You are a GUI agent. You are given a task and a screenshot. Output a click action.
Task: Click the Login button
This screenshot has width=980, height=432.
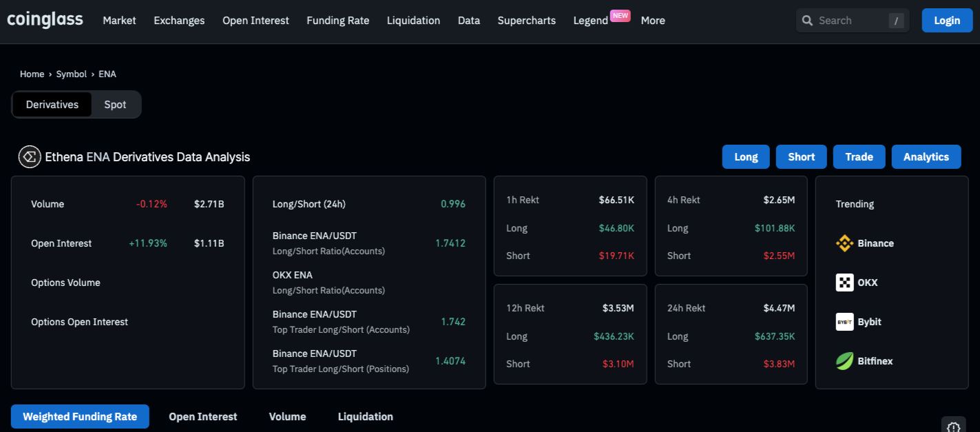pyautogui.click(x=947, y=21)
